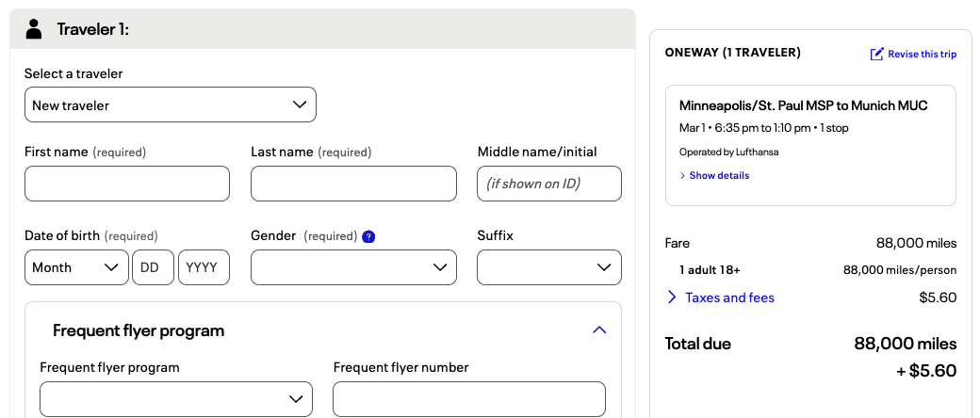
Task: Click the Operated by Lufthansa text
Action: (728, 152)
